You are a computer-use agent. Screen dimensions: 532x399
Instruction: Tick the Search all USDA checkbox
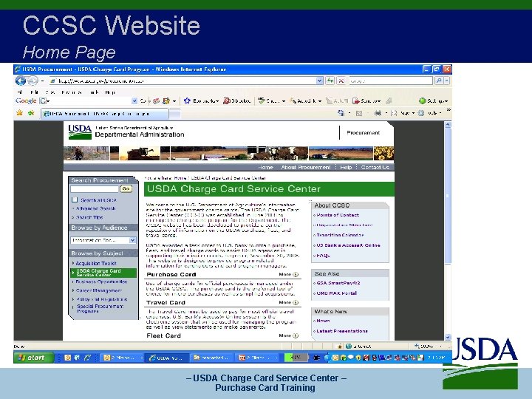[75, 199]
